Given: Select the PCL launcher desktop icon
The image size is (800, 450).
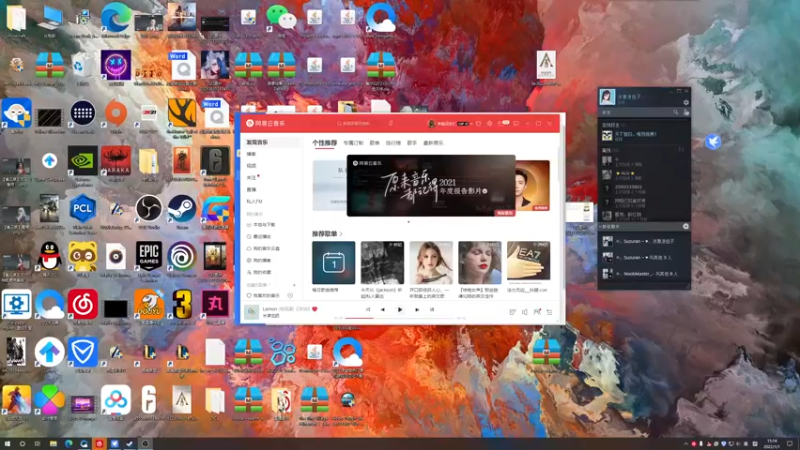Looking at the screenshot, I should pos(83,209).
